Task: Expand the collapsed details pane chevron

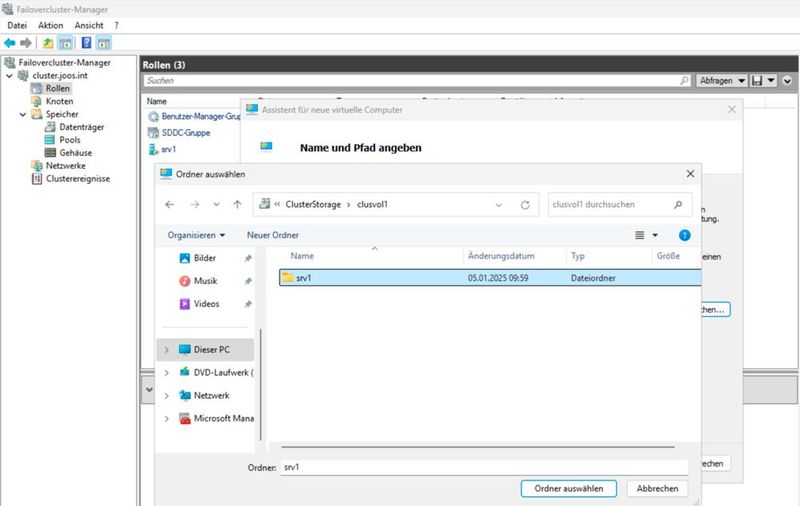Action: (149, 390)
